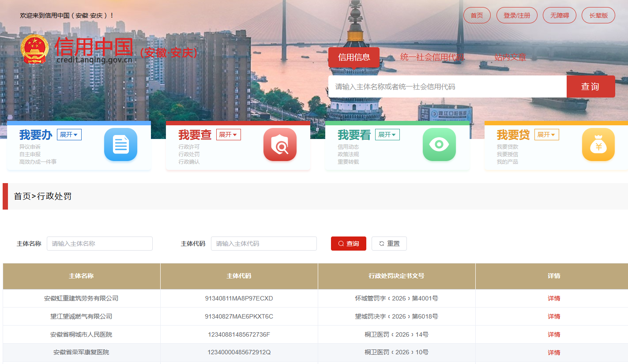Screen dimensions: 628x364
Task: Expand the 我要办 展开 dropdown
Action: coord(69,135)
